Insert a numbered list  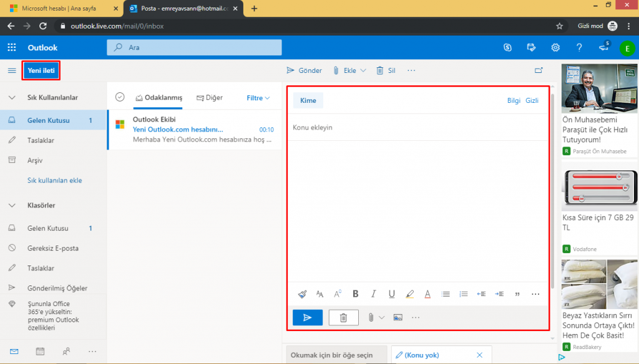(x=464, y=294)
